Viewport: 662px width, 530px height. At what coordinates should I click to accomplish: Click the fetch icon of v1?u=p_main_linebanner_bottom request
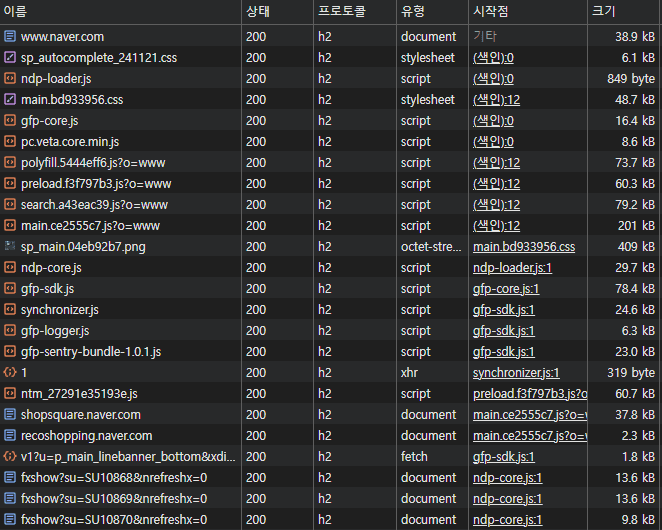(x=10, y=456)
